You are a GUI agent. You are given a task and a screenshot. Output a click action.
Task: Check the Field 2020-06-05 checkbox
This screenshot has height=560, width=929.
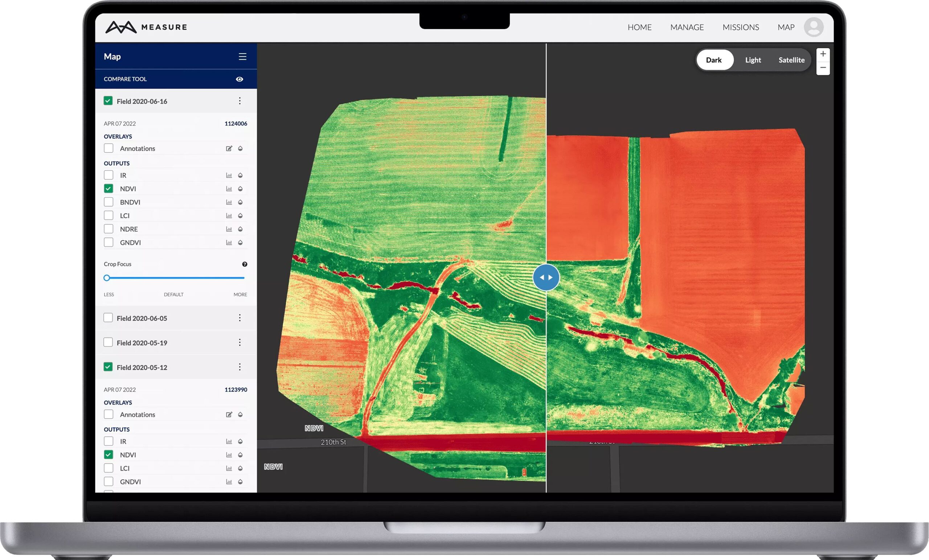108,318
